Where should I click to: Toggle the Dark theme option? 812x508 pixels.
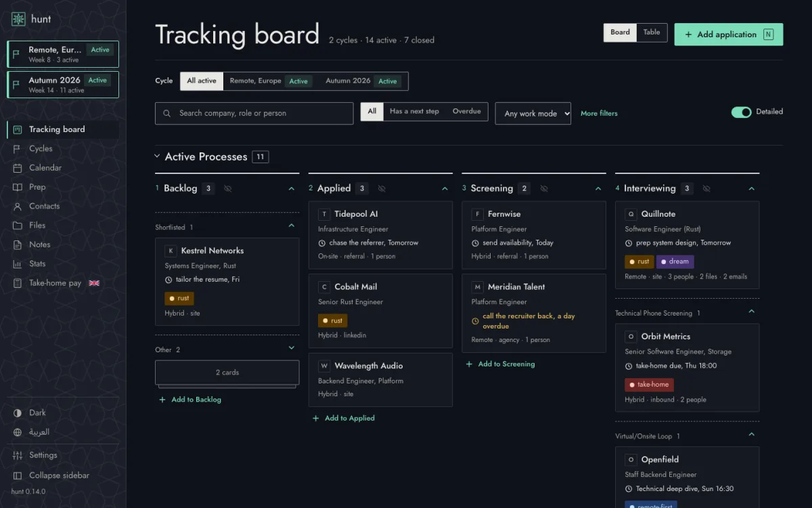(63, 412)
